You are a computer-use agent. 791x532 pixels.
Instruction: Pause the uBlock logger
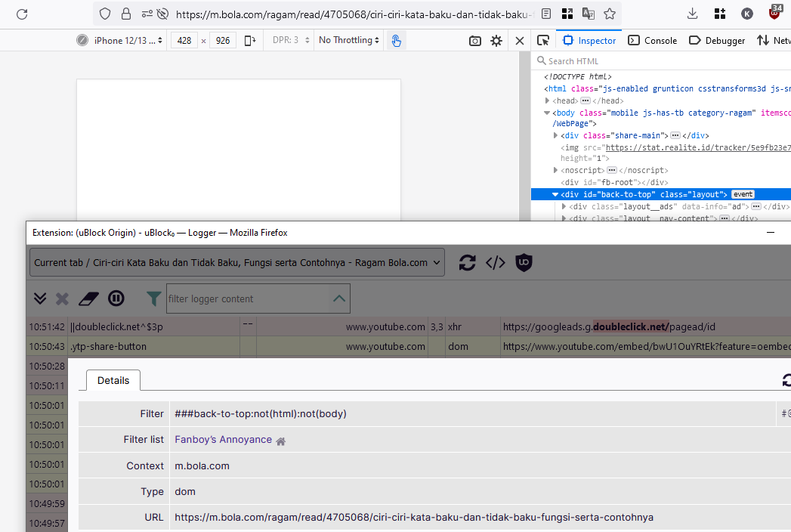116,298
